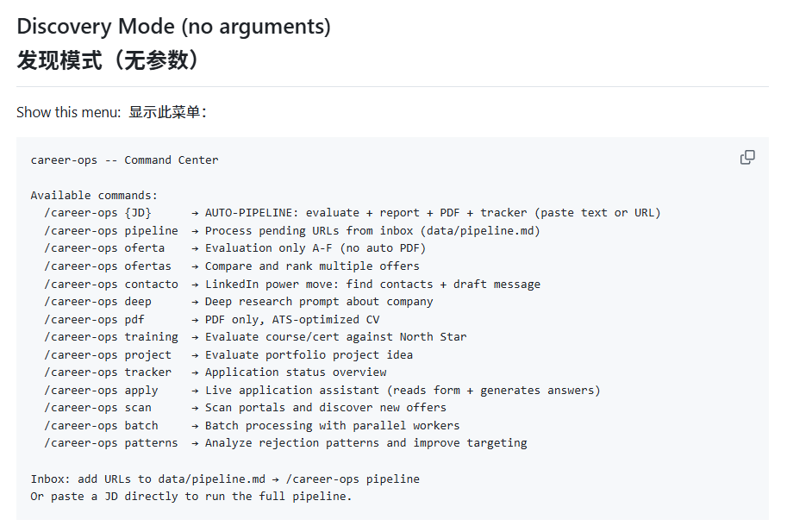Screen dimensions: 787x532
Task: Click the 'Inbox: add URLs' line
Action: [225, 479]
